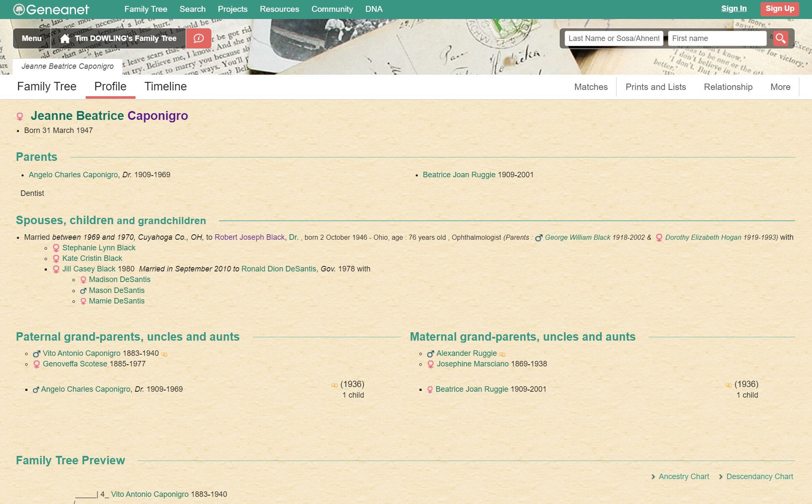Focus the First name search field
The image size is (812, 504).
pos(717,38)
